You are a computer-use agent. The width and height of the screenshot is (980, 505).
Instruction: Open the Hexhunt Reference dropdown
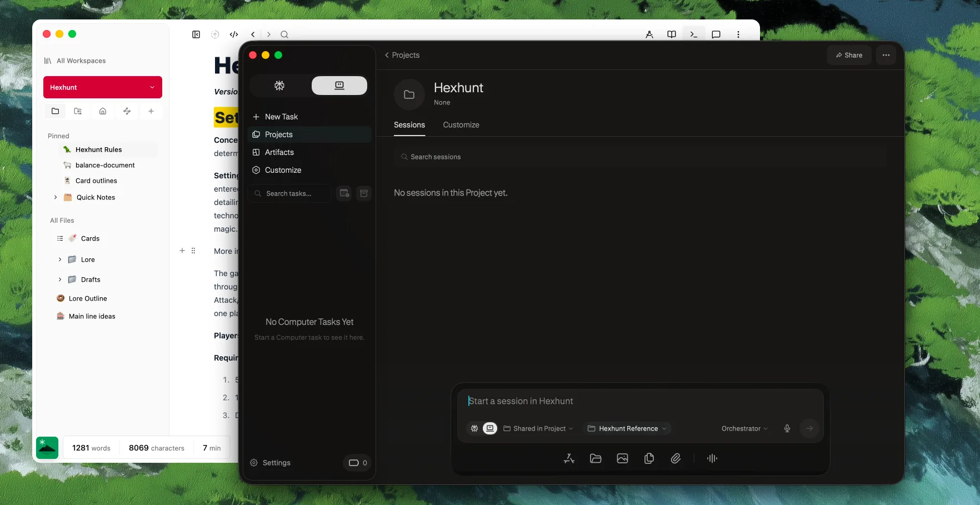coord(627,428)
